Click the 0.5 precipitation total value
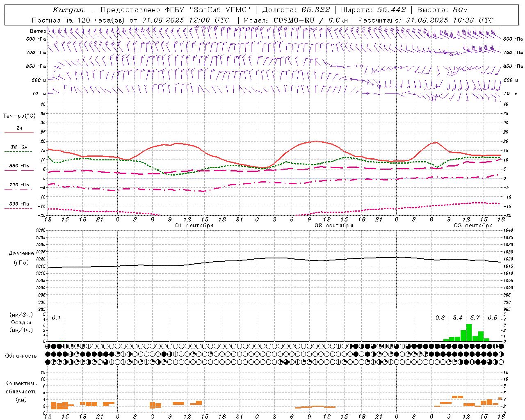525x420 pixels. point(492,317)
